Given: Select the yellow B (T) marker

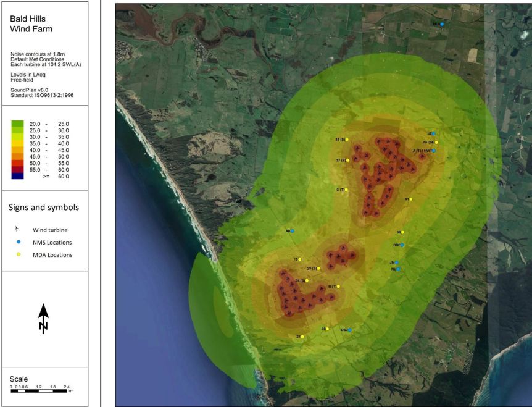Looking at the screenshot, I should point(338,287).
